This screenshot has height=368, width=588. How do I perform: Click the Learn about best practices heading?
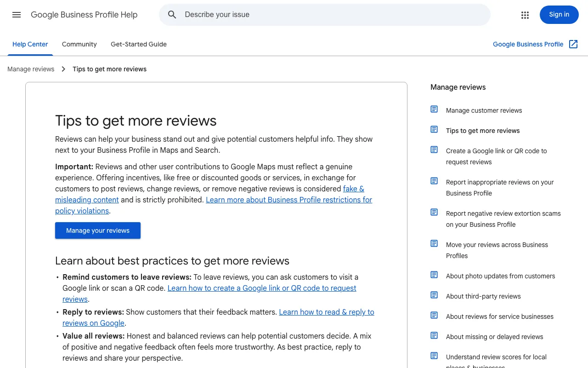[x=172, y=261]
